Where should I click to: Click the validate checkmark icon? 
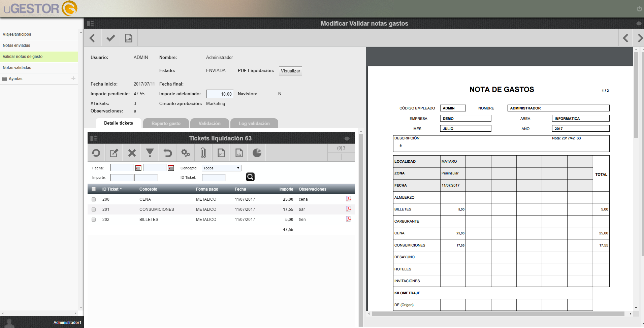pos(110,38)
